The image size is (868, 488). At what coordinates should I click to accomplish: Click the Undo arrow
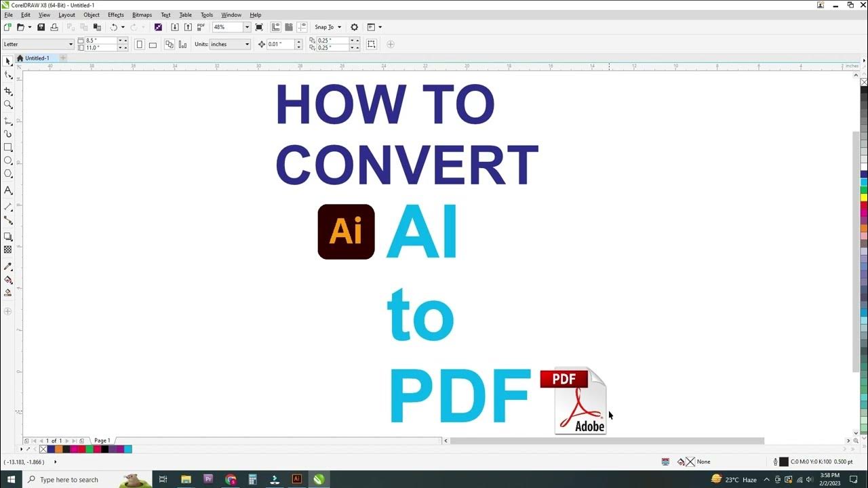[x=113, y=27]
